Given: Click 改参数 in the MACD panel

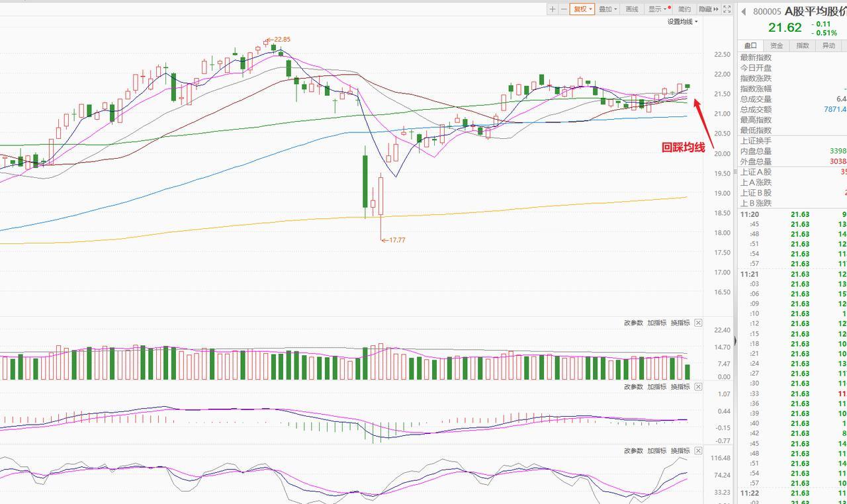Looking at the screenshot, I should tap(633, 387).
